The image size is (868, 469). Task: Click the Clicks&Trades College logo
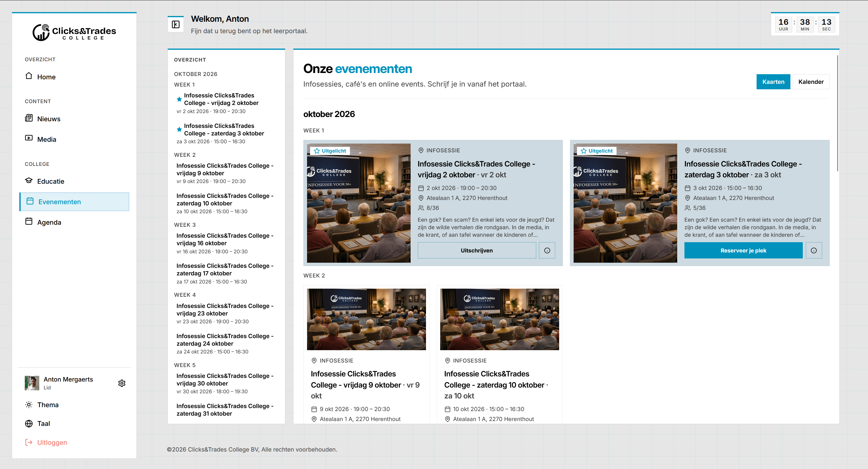click(75, 32)
